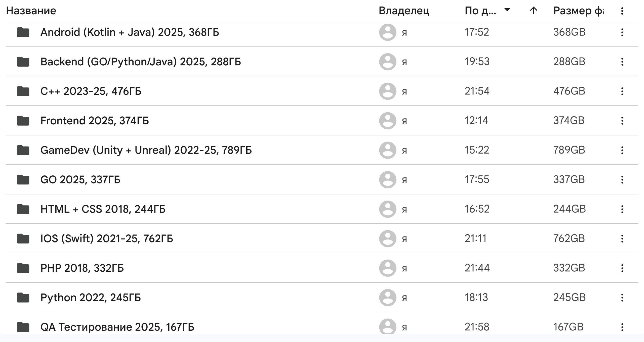Click the Размер файла column header
644x342 pixels.
(578, 11)
